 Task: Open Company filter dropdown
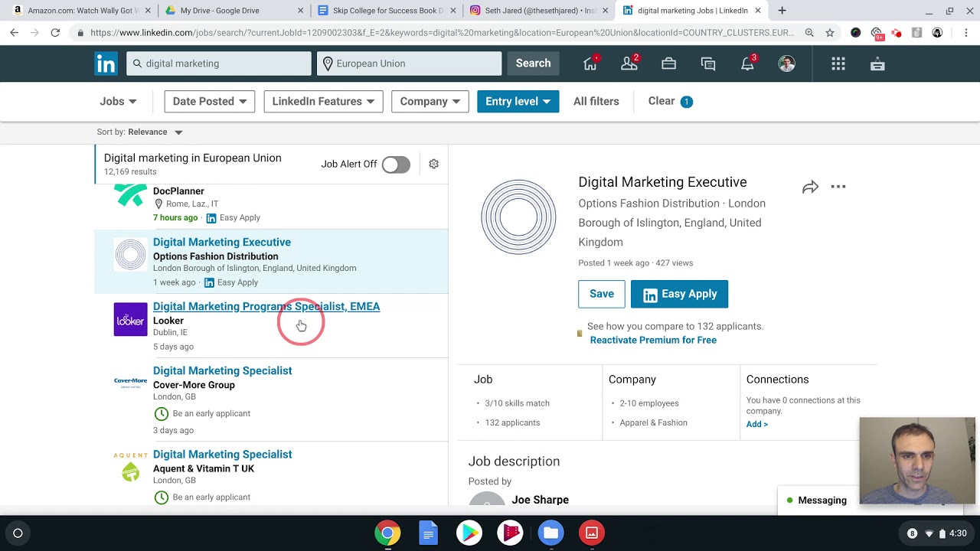coord(430,101)
